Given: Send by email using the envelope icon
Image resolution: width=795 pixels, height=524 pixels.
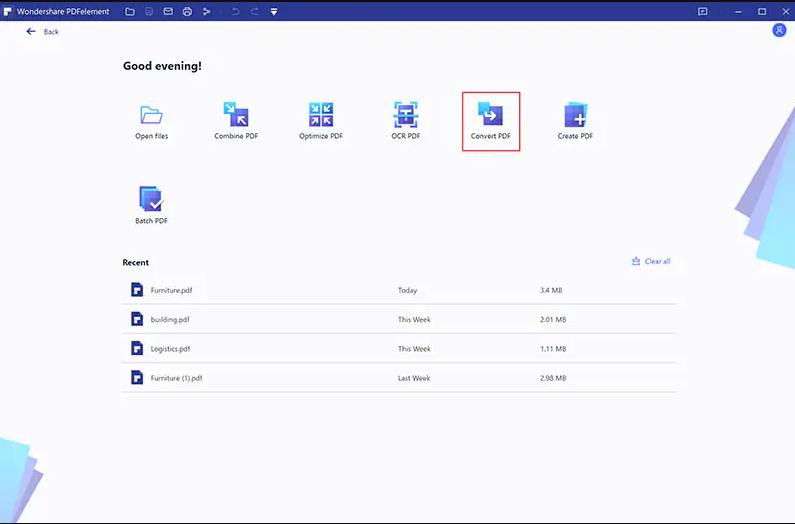Looking at the screenshot, I should coord(168,11).
